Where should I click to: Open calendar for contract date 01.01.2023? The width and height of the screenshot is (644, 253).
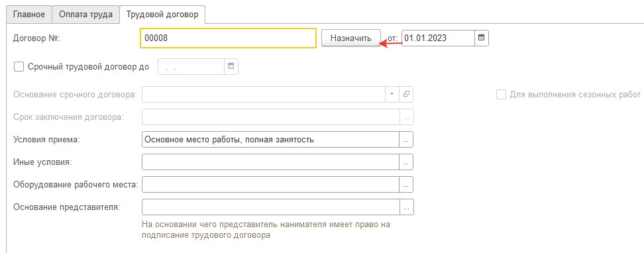pyautogui.click(x=482, y=38)
